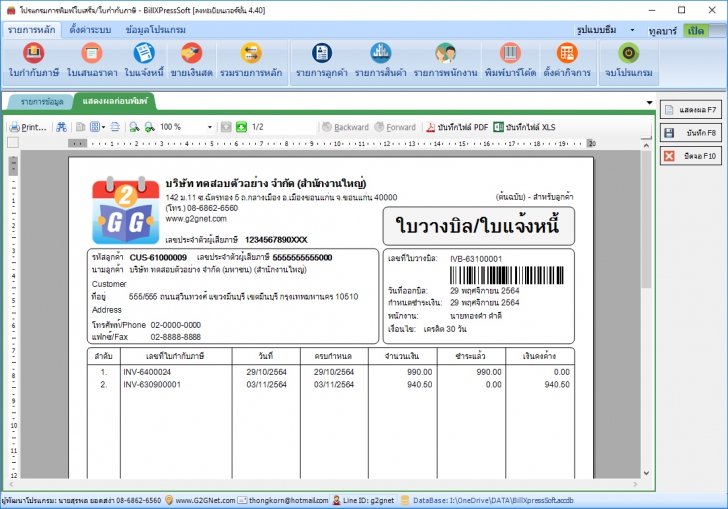Screen dimensions: 728x509
Task: Switch to the รายการหลัก menu tab
Action: (x=32, y=30)
